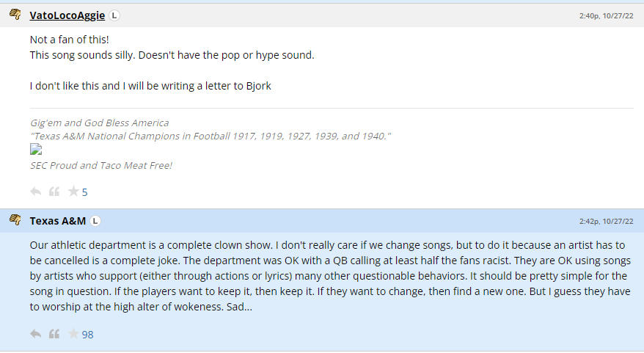Click the broken image in VatoLocoAggie's signature
Viewport: 644px width, 353px height.
pos(36,150)
